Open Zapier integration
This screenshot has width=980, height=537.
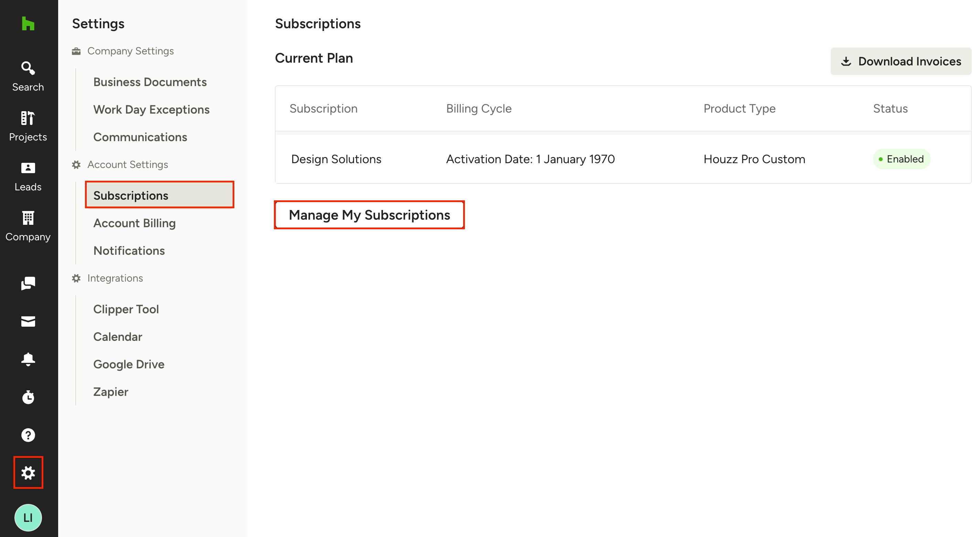[111, 392]
